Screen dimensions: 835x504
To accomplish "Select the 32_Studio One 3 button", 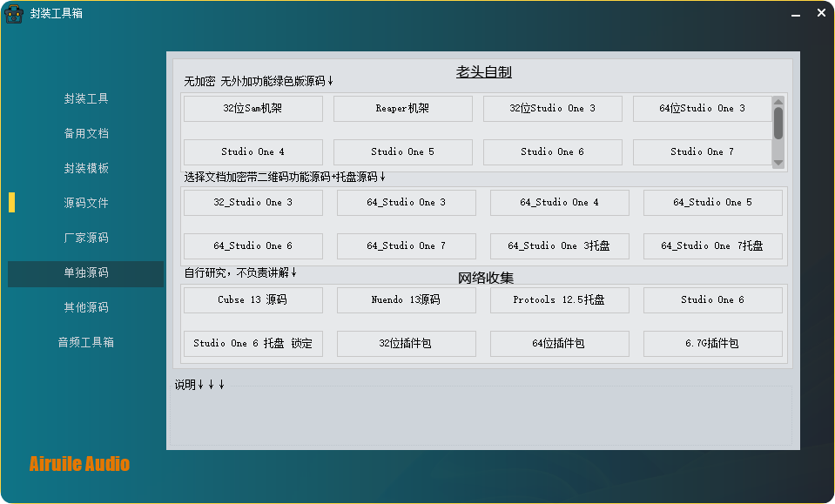I will pos(253,203).
